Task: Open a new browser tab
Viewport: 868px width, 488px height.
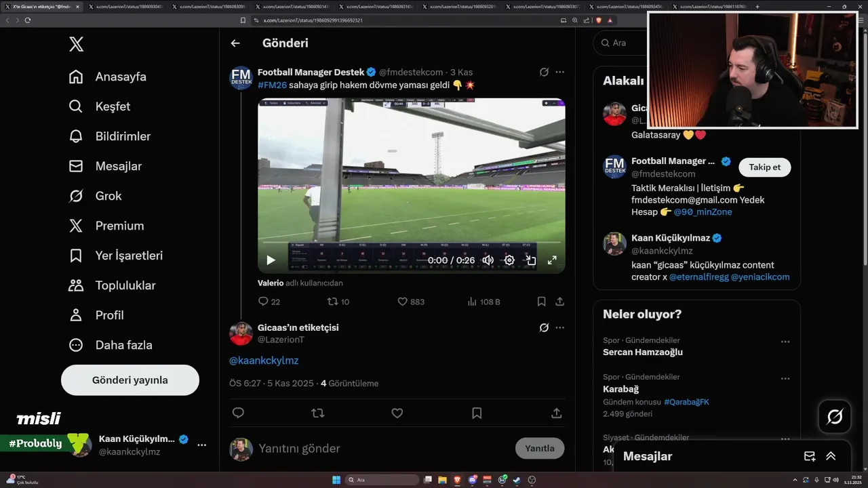Action: (757, 6)
